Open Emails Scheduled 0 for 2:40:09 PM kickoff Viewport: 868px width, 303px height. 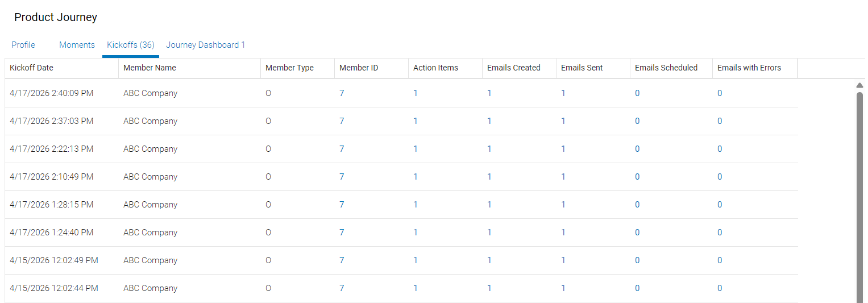(x=637, y=93)
